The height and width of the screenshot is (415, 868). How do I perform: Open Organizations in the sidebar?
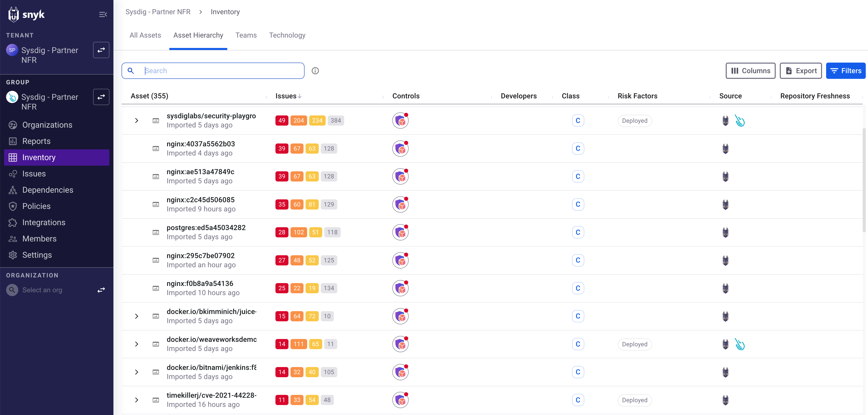[x=57, y=125]
